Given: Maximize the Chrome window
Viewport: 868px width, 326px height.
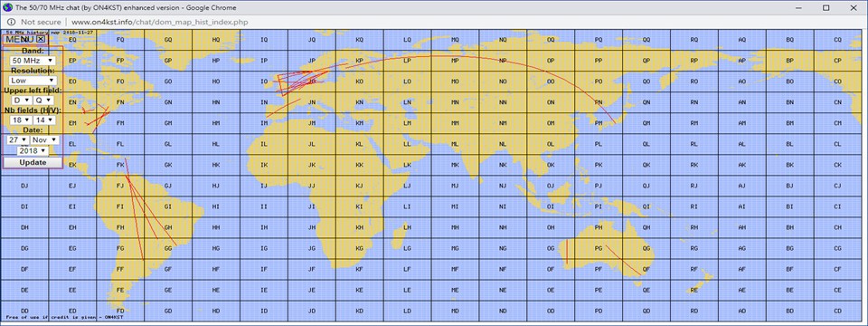Looking at the screenshot, I should [826, 7].
